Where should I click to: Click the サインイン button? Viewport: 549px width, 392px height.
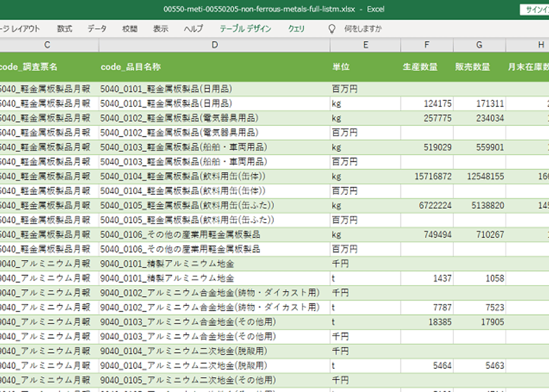pyautogui.click(x=535, y=10)
